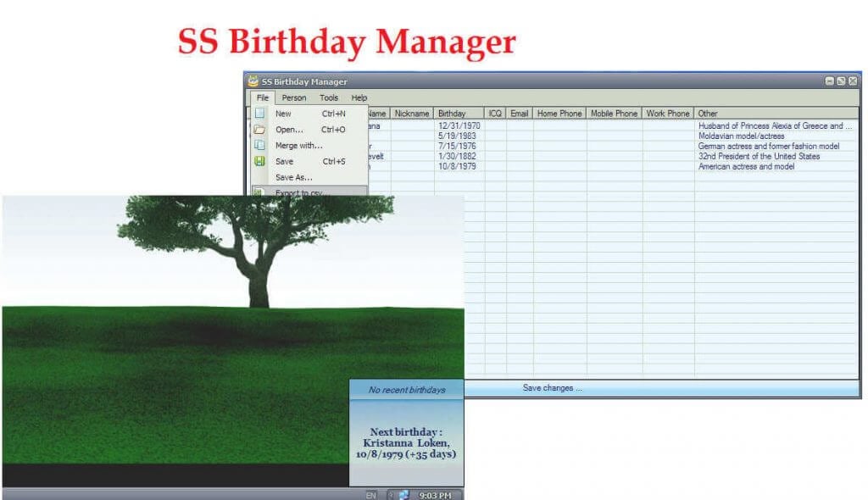The width and height of the screenshot is (868, 500).
Task: Click the green Save disk icon
Action: pos(259,161)
